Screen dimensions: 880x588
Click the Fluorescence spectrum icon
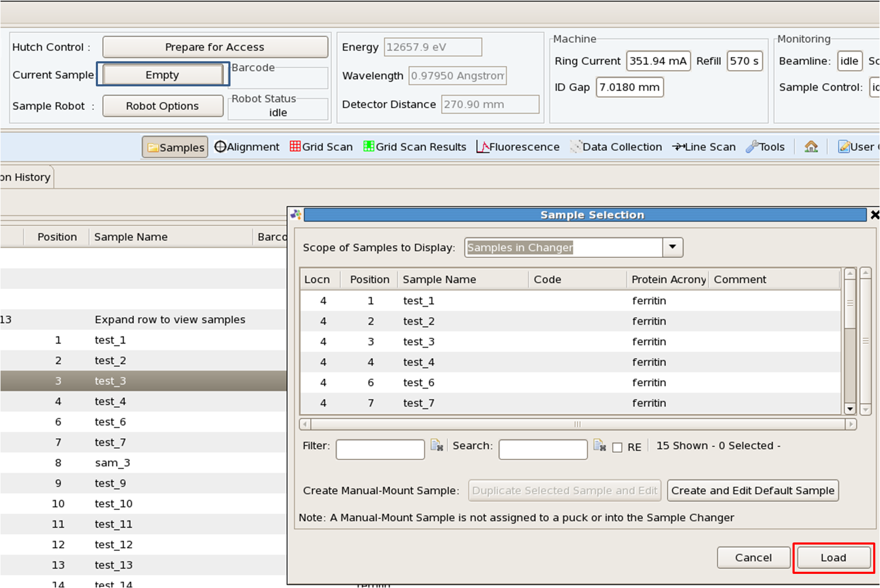pos(482,147)
